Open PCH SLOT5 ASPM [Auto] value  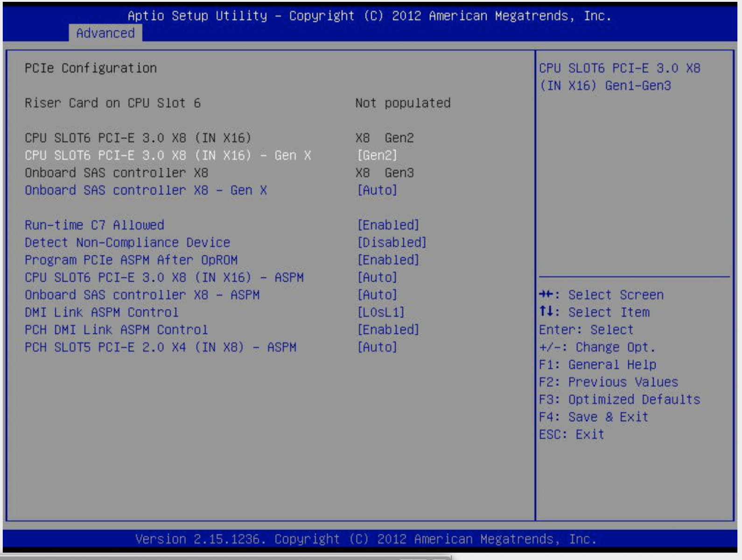[x=377, y=347]
